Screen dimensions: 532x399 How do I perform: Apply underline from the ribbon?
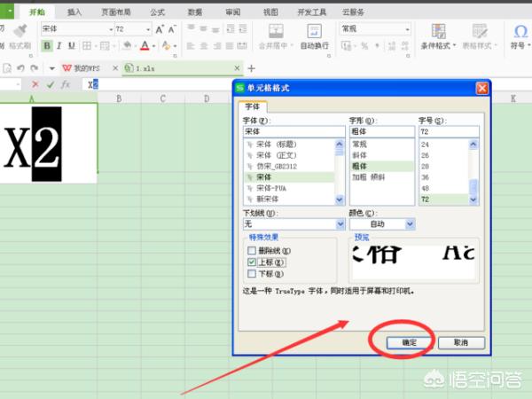click(72, 46)
